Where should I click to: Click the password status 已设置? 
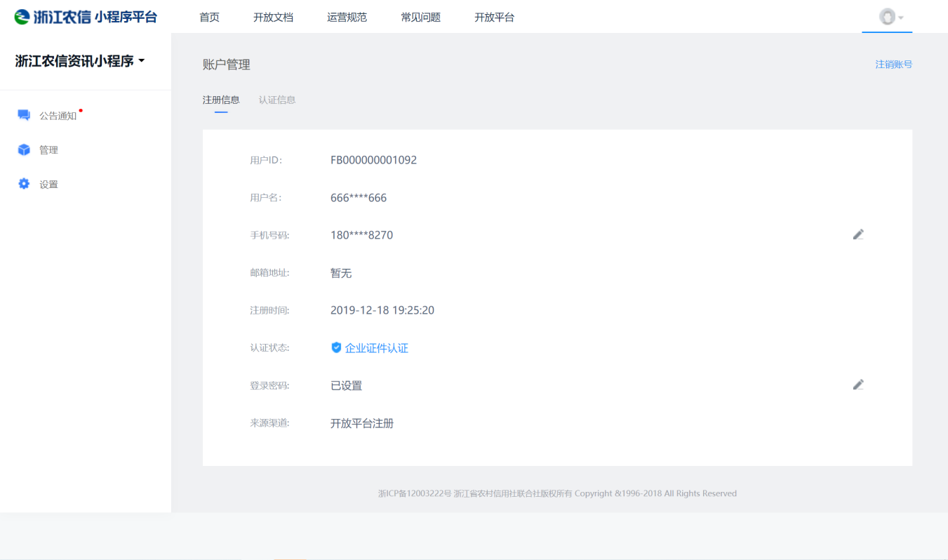(346, 385)
